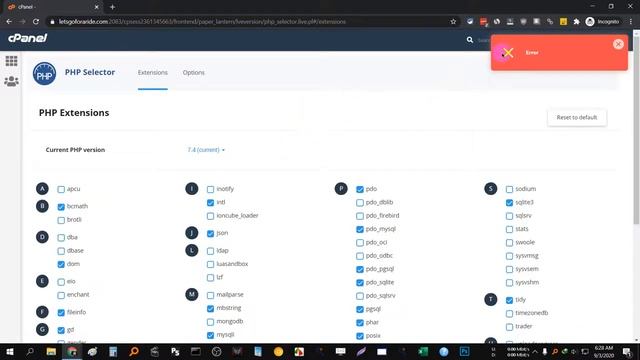Go back with browser back arrow
Viewport: 640px width, 360px height.
9,22
